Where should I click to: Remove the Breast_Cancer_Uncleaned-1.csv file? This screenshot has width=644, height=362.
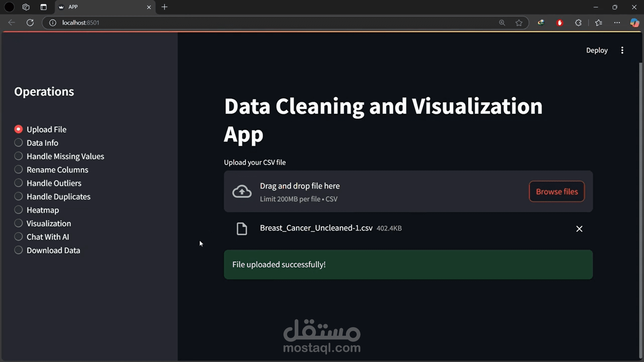coord(579,229)
